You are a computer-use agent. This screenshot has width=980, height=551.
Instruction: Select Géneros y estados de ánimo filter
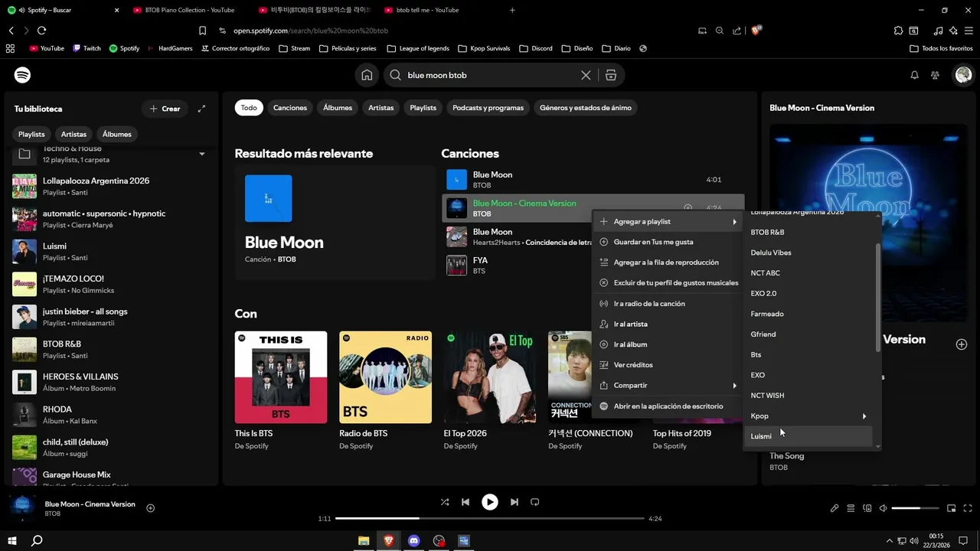click(586, 108)
